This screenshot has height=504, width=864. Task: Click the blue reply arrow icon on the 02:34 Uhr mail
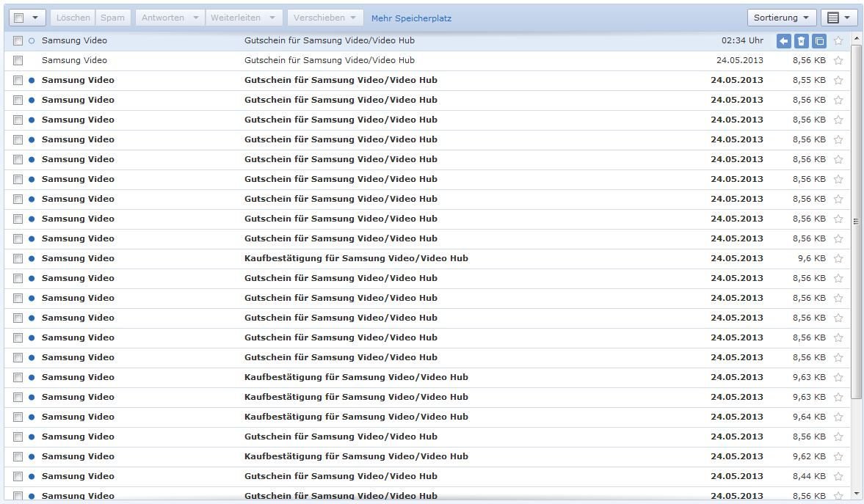783,41
